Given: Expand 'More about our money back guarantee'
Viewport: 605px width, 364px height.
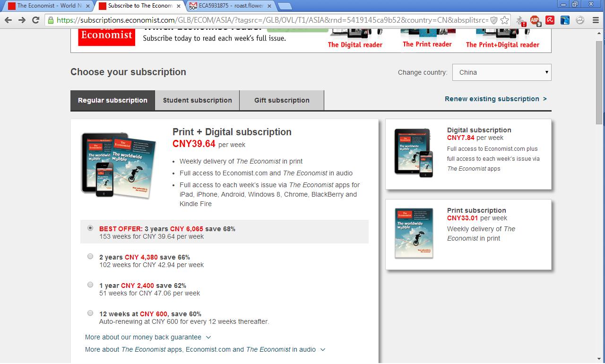Looking at the screenshot, I should pos(148,337).
